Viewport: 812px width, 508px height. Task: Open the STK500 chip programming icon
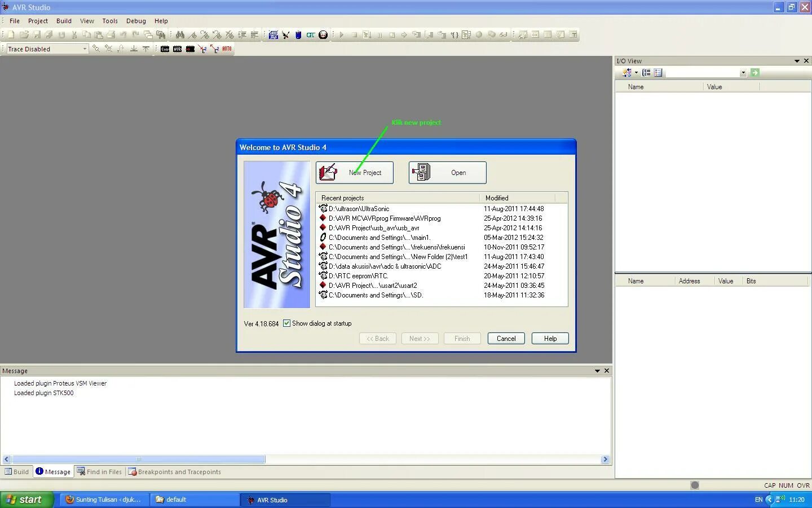[273, 35]
